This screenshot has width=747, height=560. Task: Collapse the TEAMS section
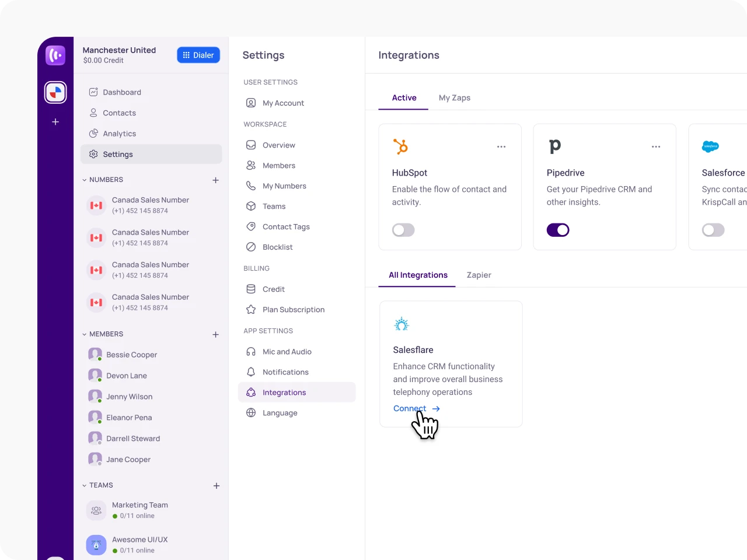tap(85, 485)
